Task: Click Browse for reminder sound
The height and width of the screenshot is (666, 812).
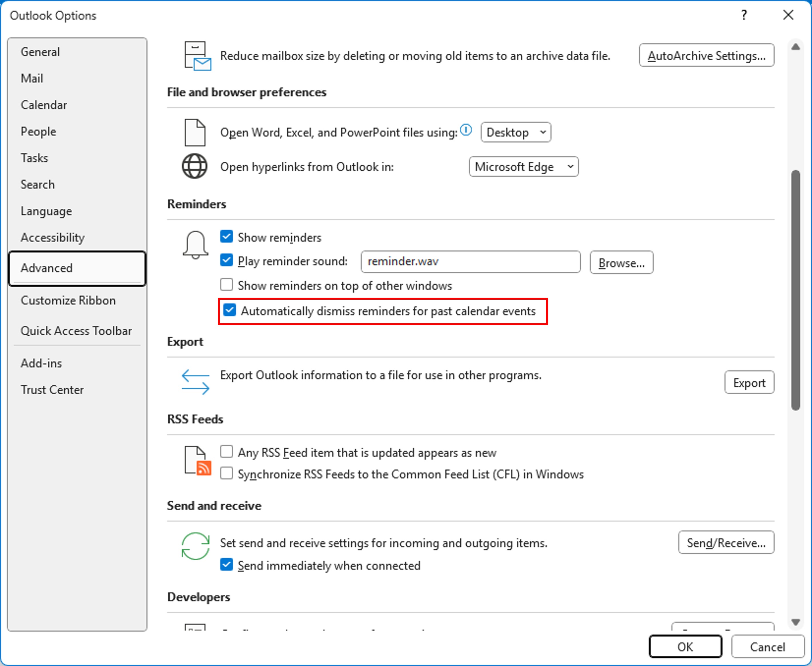Action: click(621, 263)
